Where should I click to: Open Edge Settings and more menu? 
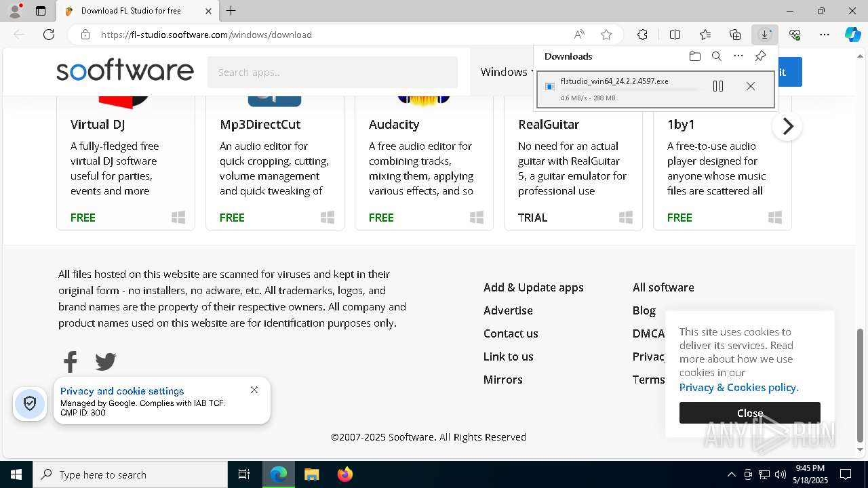click(825, 35)
